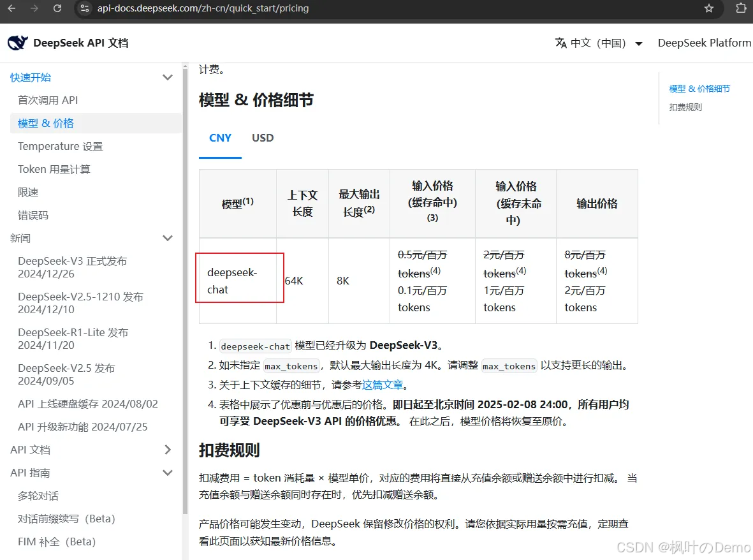The height and width of the screenshot is (560, 753).
Task: Click the 输入价格(缓存未命中) column header
Action: pyautogui.click(x=516, y=203)
